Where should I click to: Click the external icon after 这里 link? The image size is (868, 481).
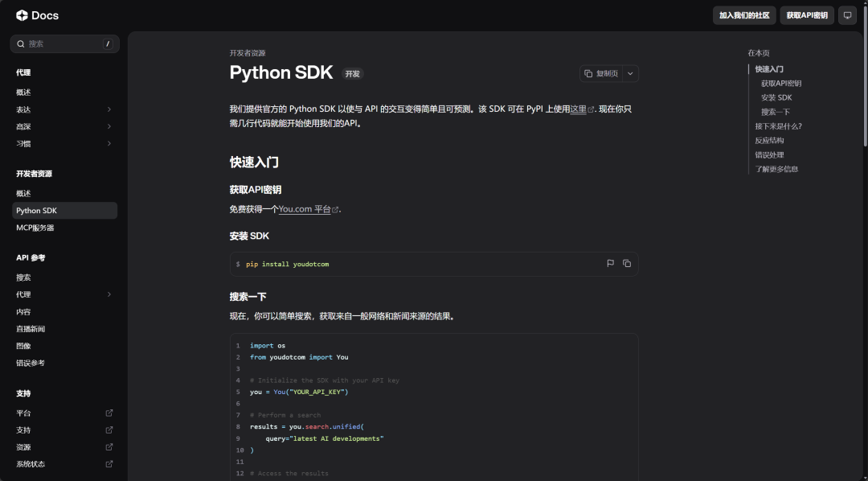591,109
